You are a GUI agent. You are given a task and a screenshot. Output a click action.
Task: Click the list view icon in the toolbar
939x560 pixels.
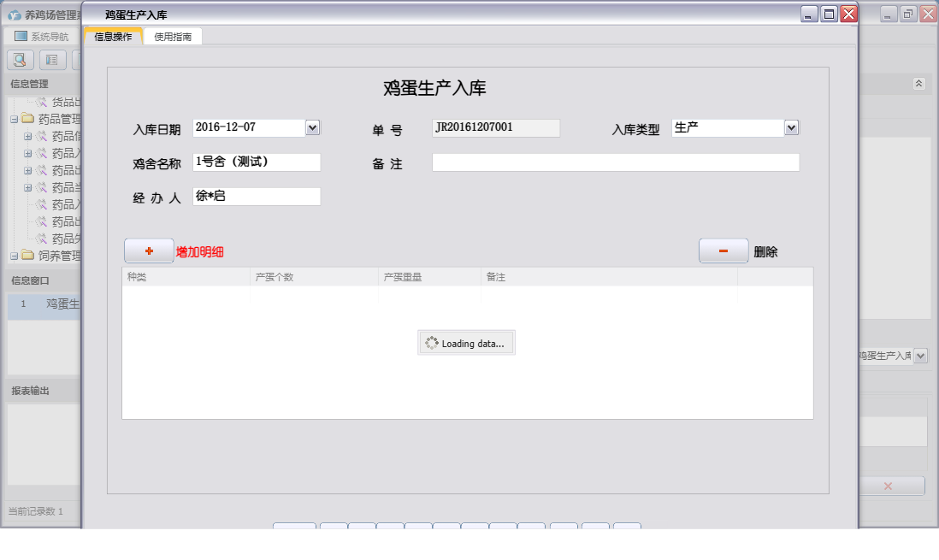[x=53, y=60]
